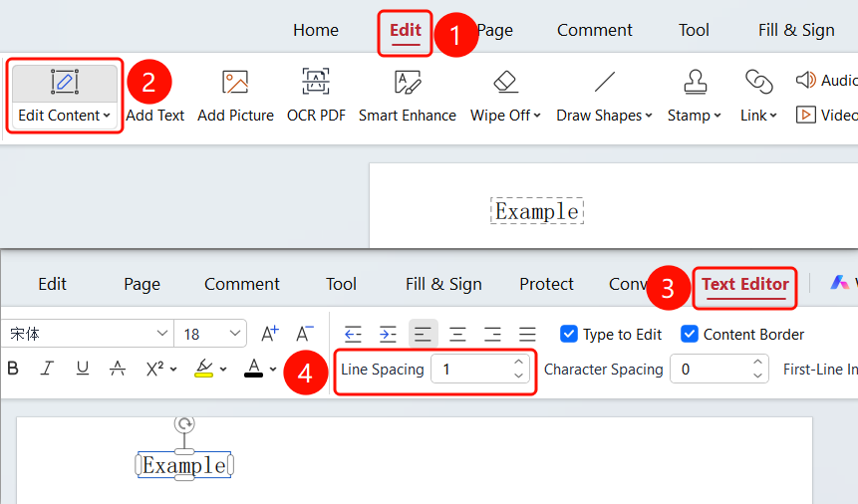858x504 pixels.
Task: Expand the Stamp dropdown arrow
Action: pyautogui.click(x=717, y=116)
